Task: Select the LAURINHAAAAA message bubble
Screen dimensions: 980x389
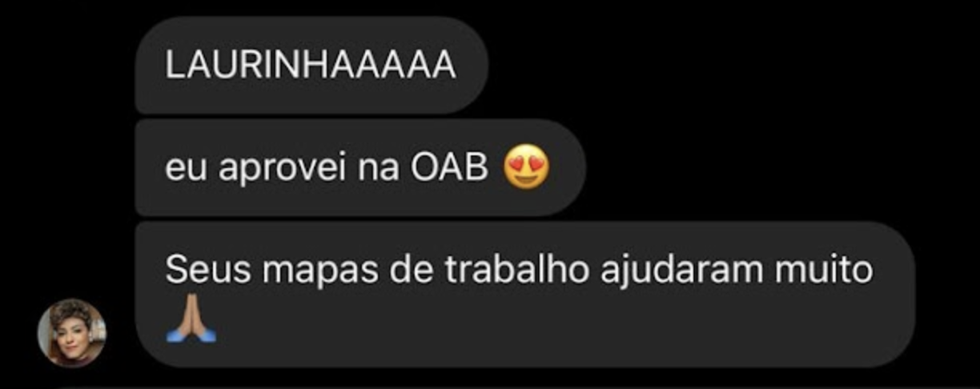Action: pos(311,66)
